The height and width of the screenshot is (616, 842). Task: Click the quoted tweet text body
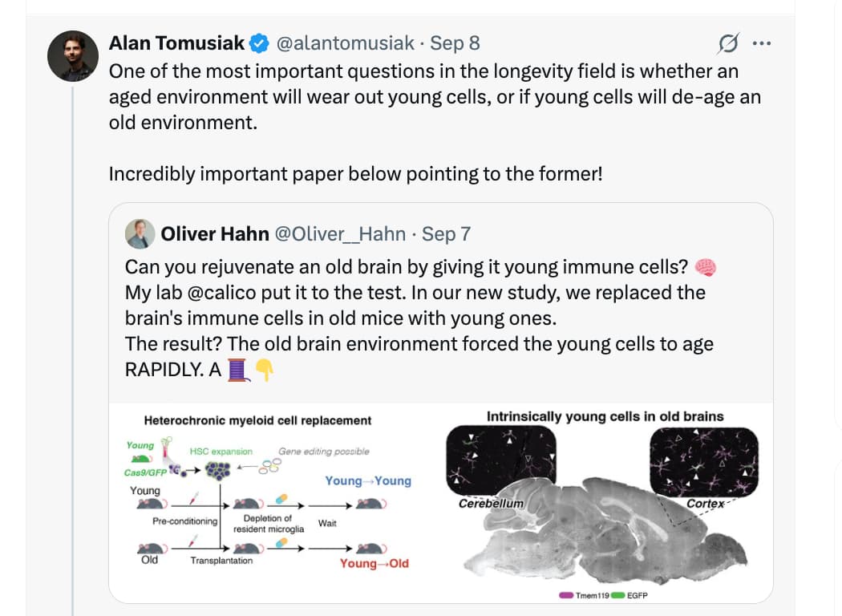tap(420, 318)
